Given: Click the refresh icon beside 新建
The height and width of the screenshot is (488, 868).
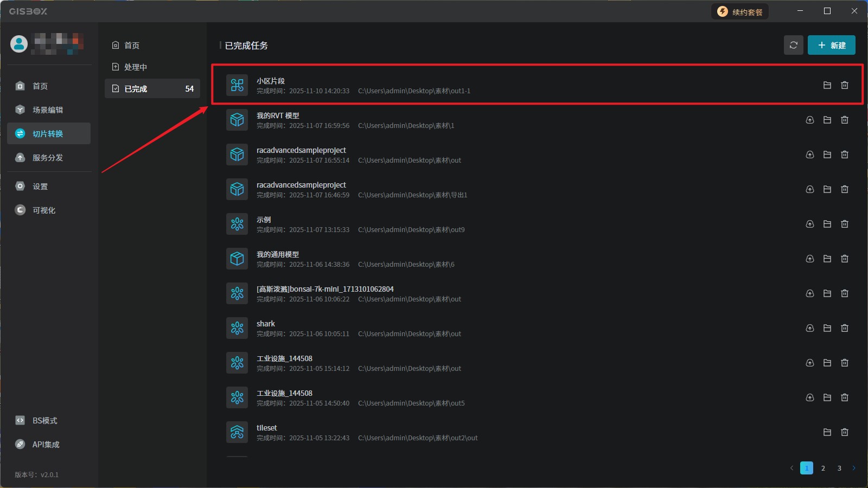Looking at the screenshot, I should point(793,45).
